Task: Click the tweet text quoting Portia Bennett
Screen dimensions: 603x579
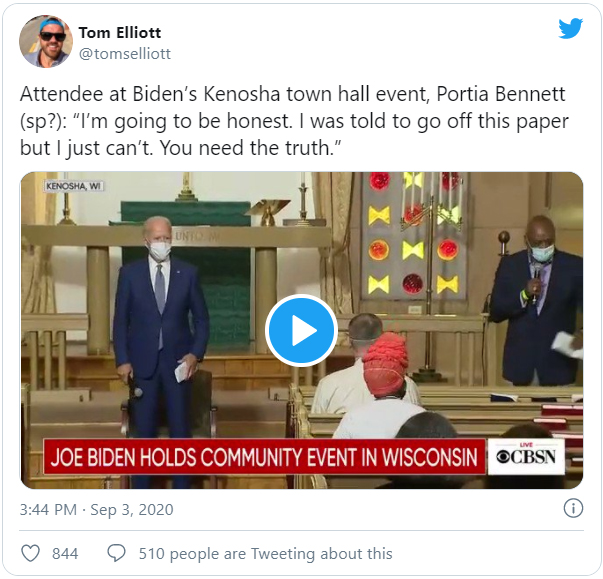Action: tap(294, 121)
